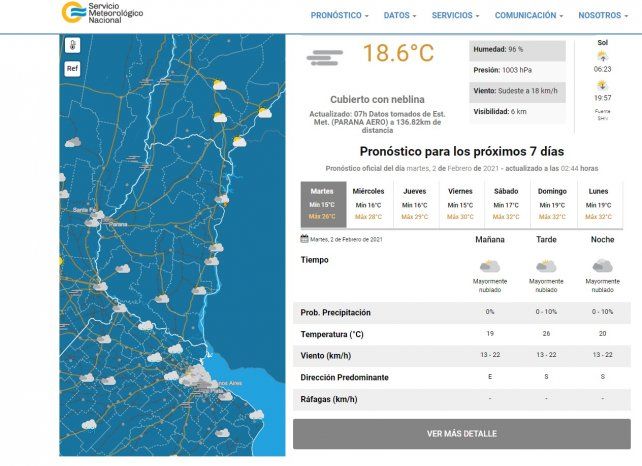Select the Lunes forecast tab

coord(599,204)
